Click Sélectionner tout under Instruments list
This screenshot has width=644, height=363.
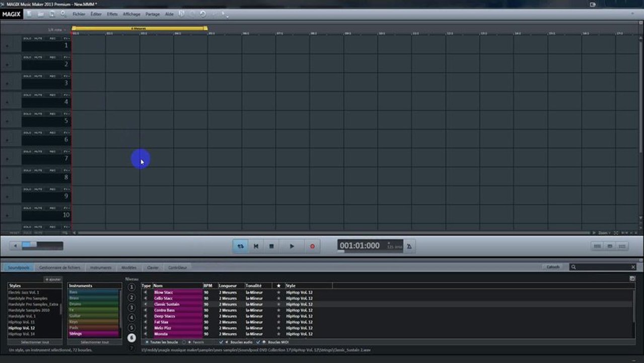(x=95, y=342)
